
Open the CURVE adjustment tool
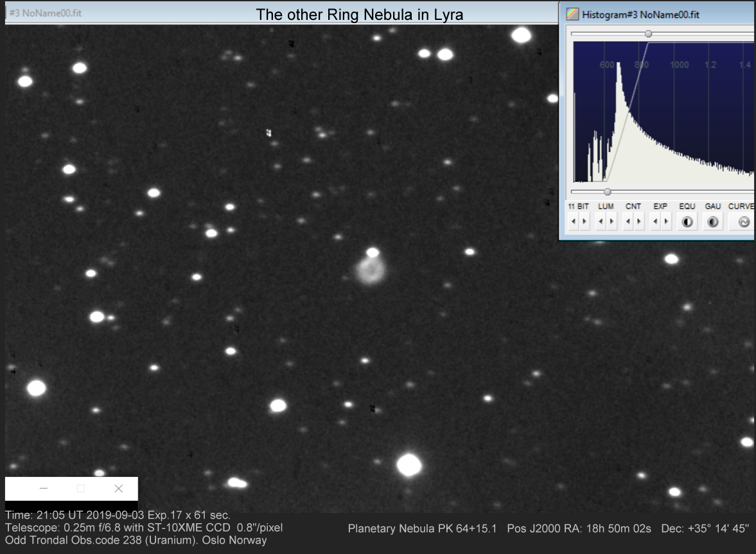tap(744, 222)
